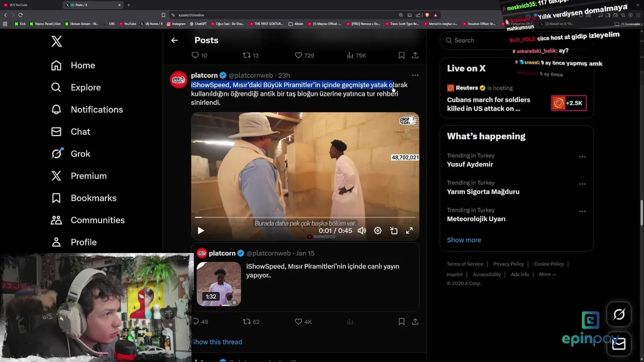Like the post with 729 likes
The height and width of the screenshot is (362, 644).
pos(304,55)
